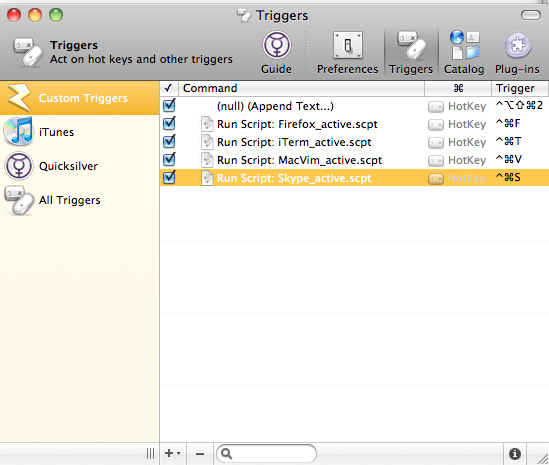
Task: Click the toolbar toggle pill button
Action: (x=531, y=15)
